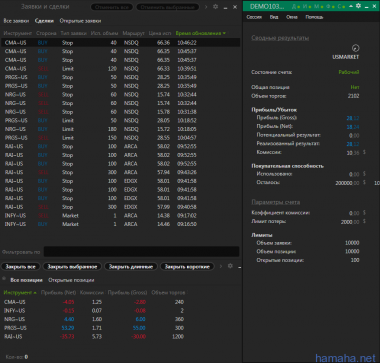Open the Вид menu

click(274, 17)
